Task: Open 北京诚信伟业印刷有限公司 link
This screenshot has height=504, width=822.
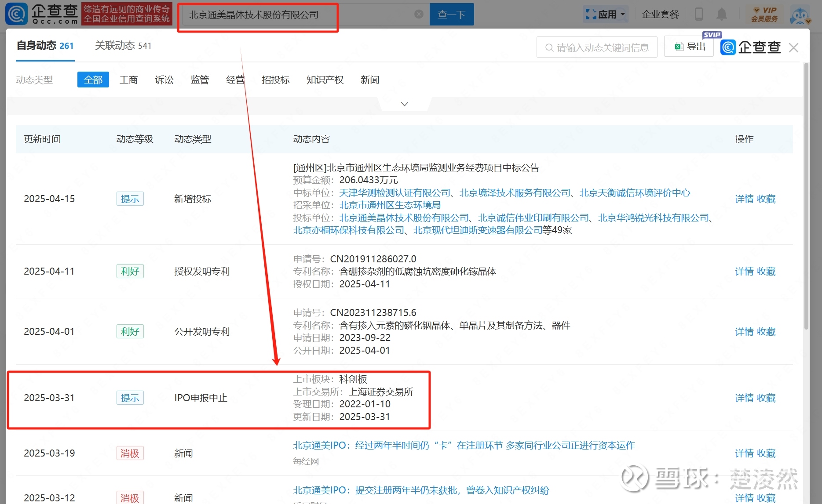Action: [x=533, y=218]
